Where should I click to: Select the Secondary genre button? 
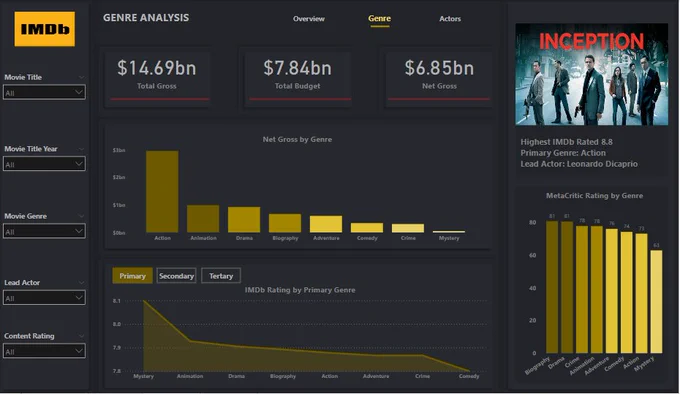click(x=176, y=276)
